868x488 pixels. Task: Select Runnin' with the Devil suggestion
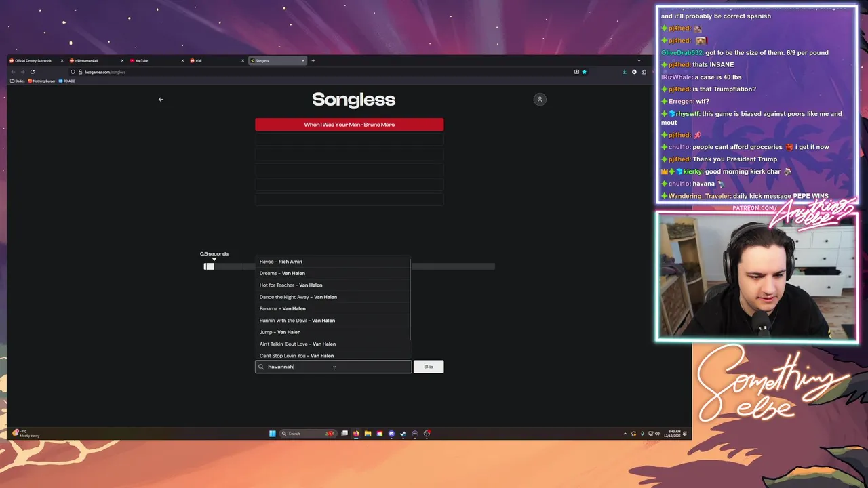[333, 321]
